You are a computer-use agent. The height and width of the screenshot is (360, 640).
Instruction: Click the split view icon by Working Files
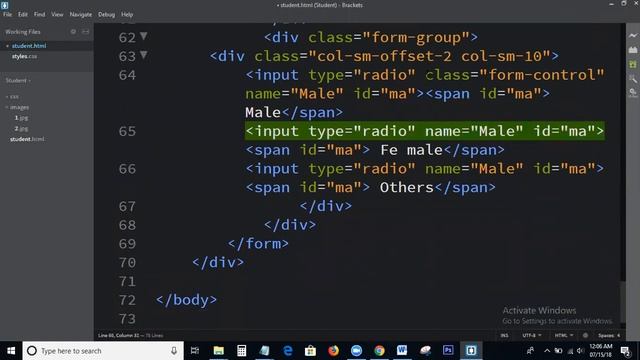(x=86, y=31)
